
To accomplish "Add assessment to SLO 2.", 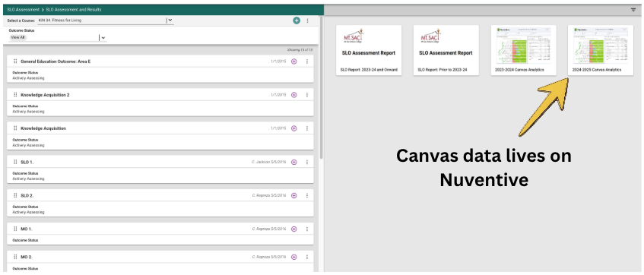I will coord(294,196).
